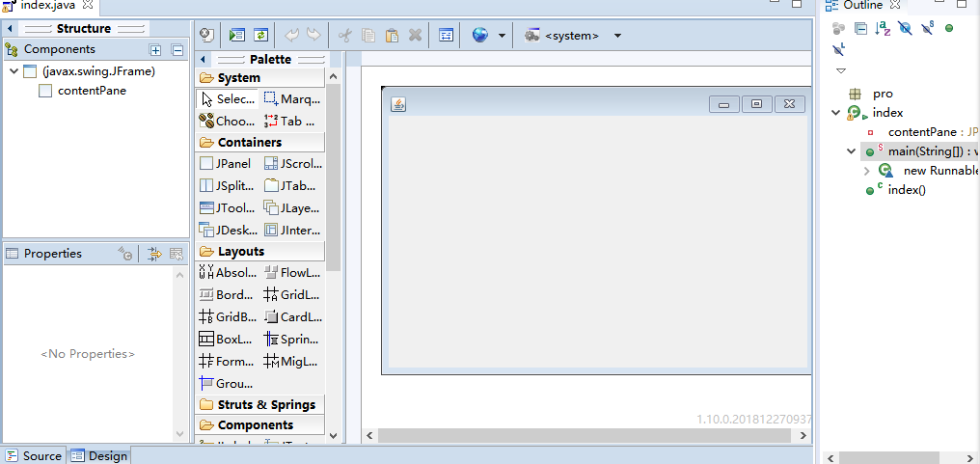Choose Absolute layout from Layouts palette
The height and width of the screenshot is (464, 980).
pyautogui.click(x=228, y=273)
